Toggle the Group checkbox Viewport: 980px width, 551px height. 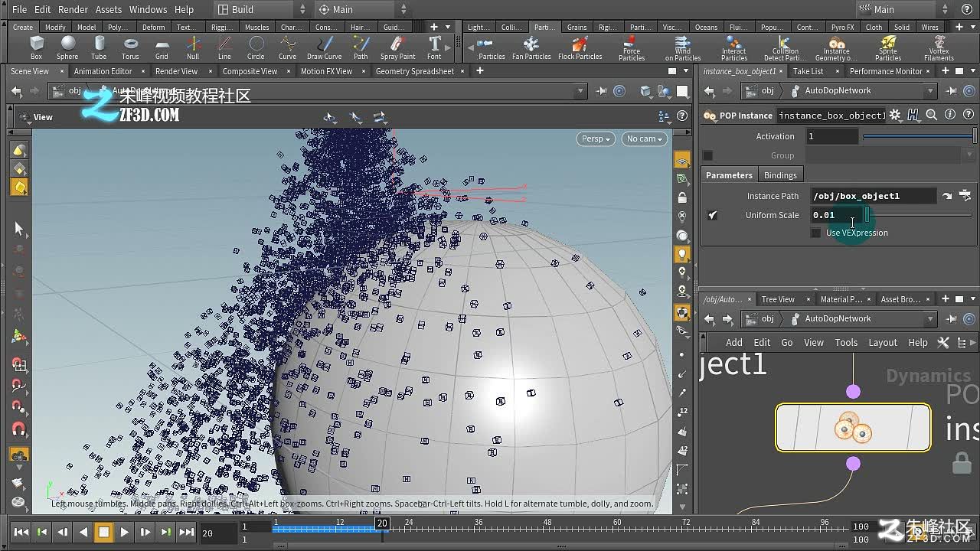point(708,155)
